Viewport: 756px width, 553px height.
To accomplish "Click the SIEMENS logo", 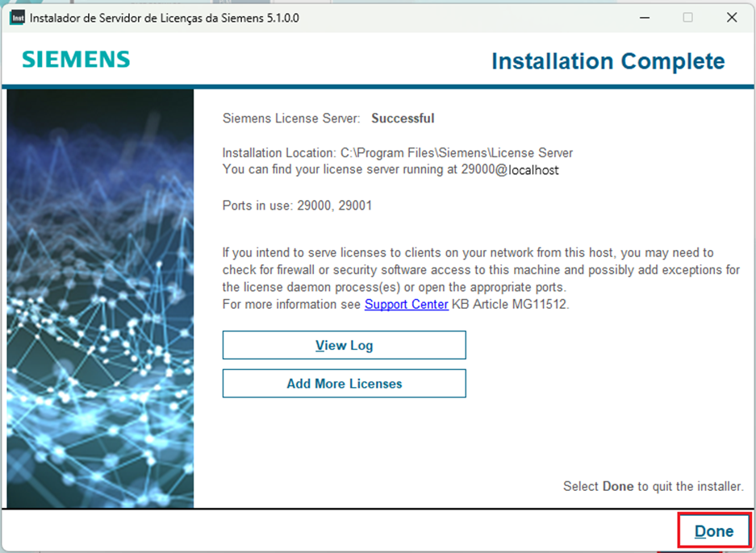I will pos(76,60).
